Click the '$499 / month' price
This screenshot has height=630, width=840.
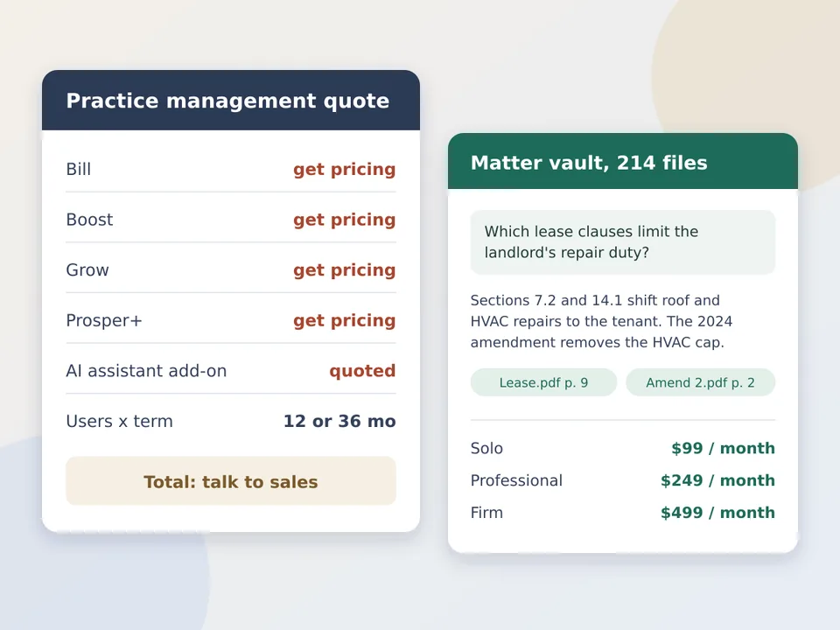pyautogui.click(x=717, y=512)
